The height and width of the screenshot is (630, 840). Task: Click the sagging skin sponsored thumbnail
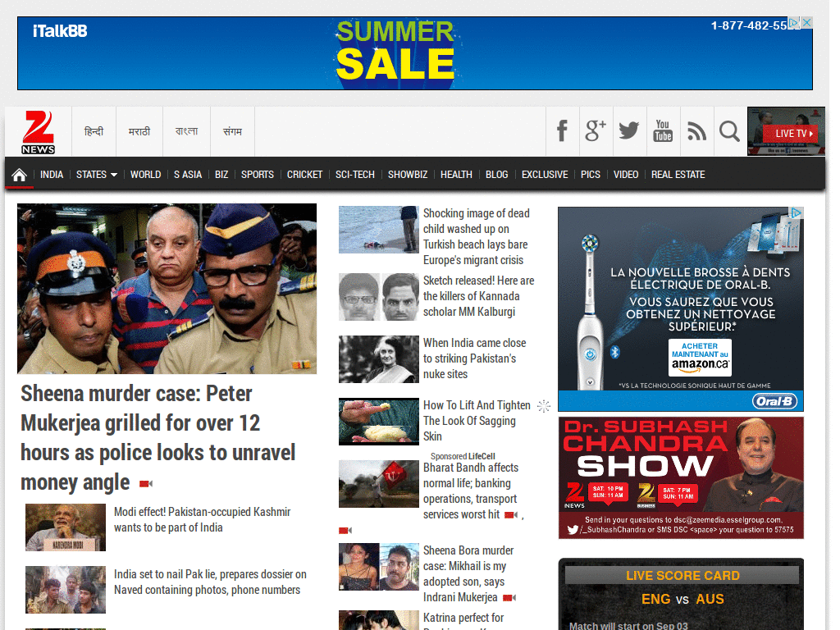click(x=379, y=422)
